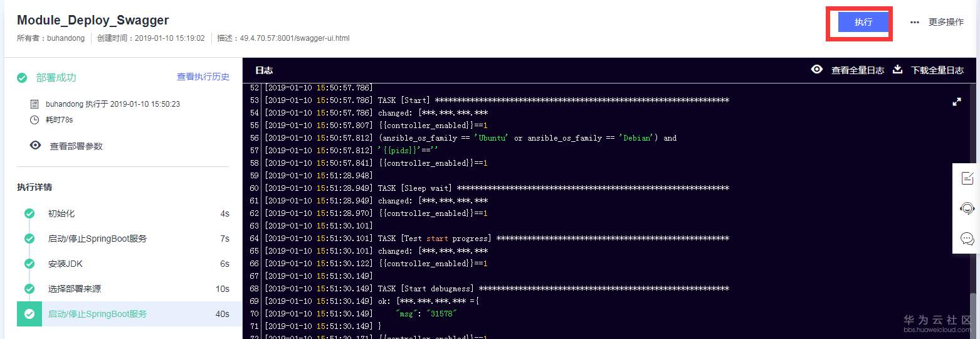
Task: Click the blue 执行 execute button
Action: pos(863,22)
